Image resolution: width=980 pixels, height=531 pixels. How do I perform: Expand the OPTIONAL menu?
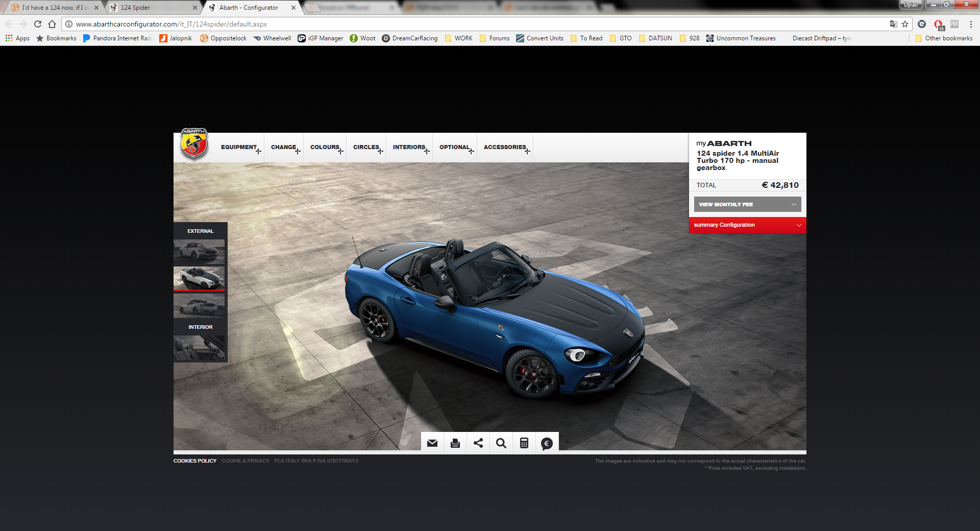pos(456,148)
